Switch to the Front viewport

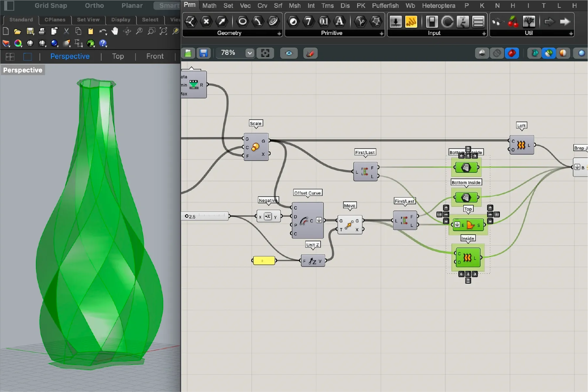[x=155, y=56]
